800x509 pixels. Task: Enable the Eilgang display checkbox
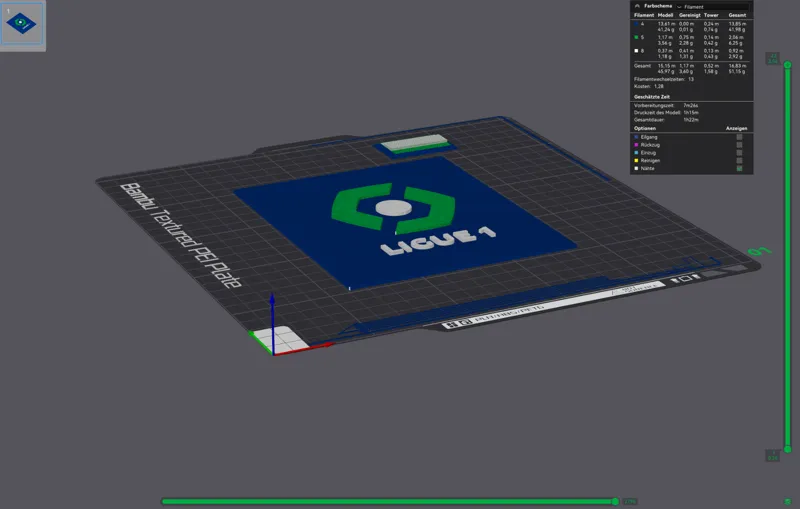(x=739, y=137)
